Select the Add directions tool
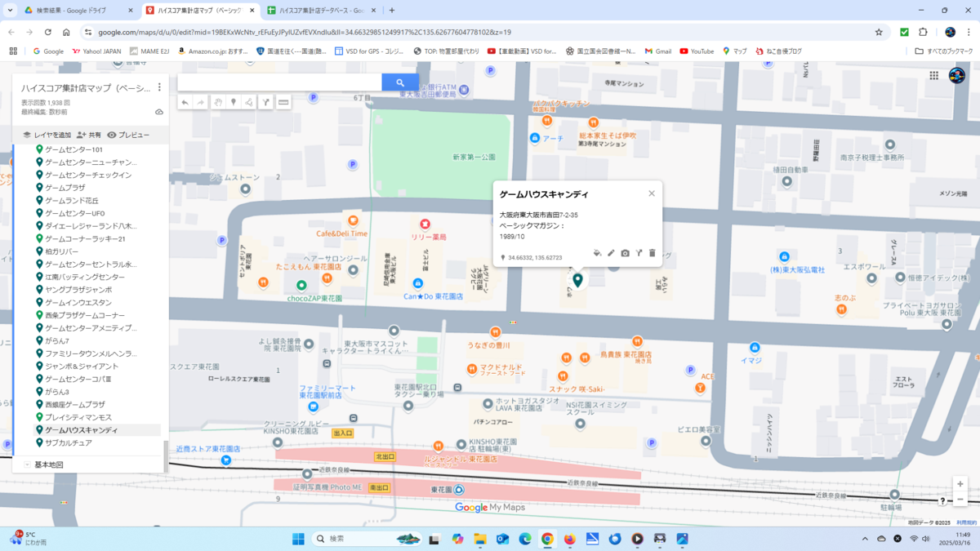980x551 pixels. click(265, 103)
